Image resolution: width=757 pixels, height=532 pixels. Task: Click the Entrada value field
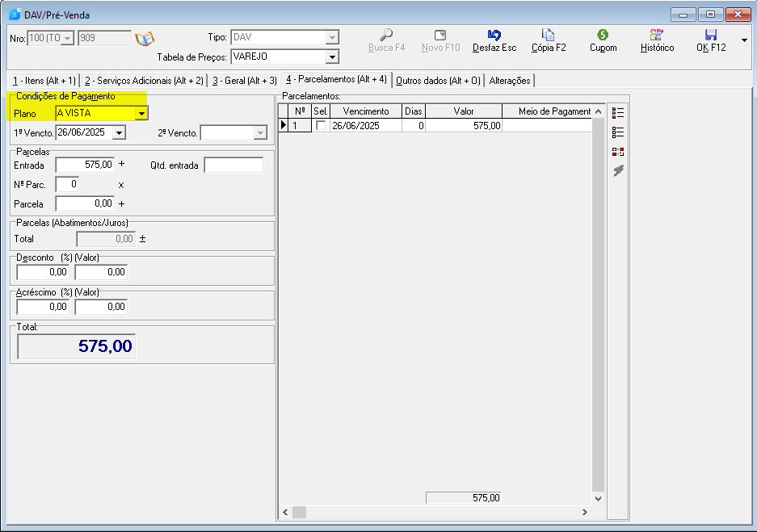pos(85,165)
